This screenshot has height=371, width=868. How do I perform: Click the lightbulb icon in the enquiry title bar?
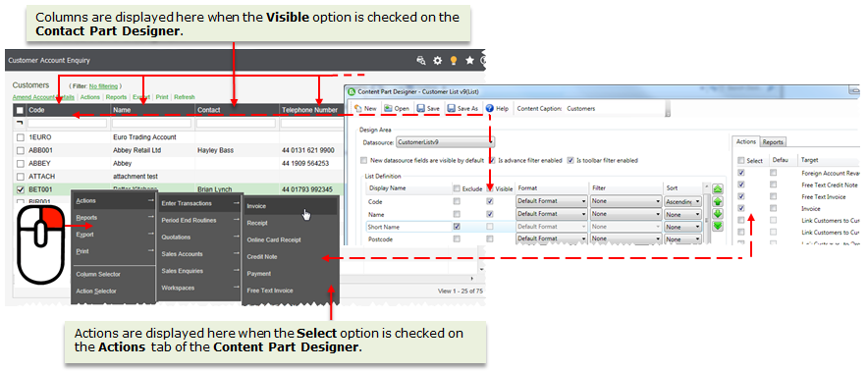click(x=454, y=60)
